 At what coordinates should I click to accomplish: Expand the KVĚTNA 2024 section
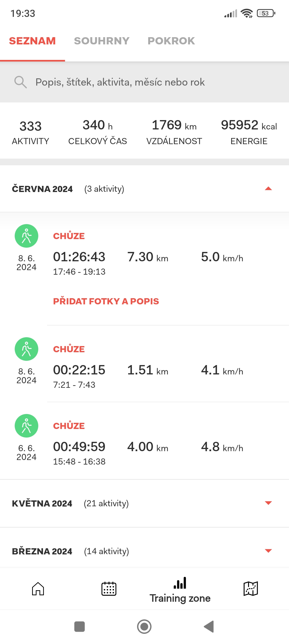(268, 503)
